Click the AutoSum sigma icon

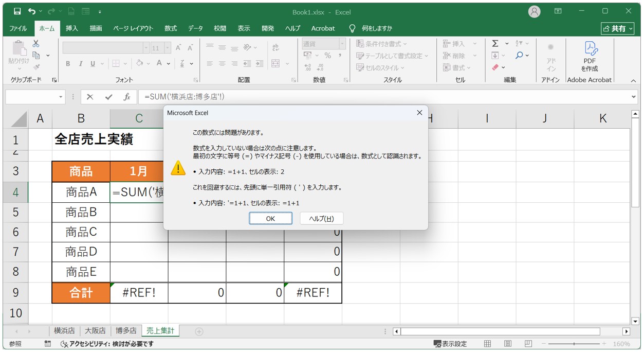tap(495, 44)
